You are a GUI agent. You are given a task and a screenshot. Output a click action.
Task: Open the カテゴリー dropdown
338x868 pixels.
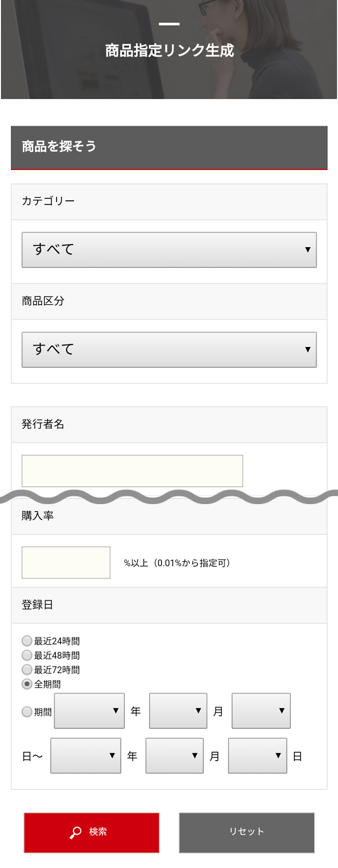[x=169, y=250]
